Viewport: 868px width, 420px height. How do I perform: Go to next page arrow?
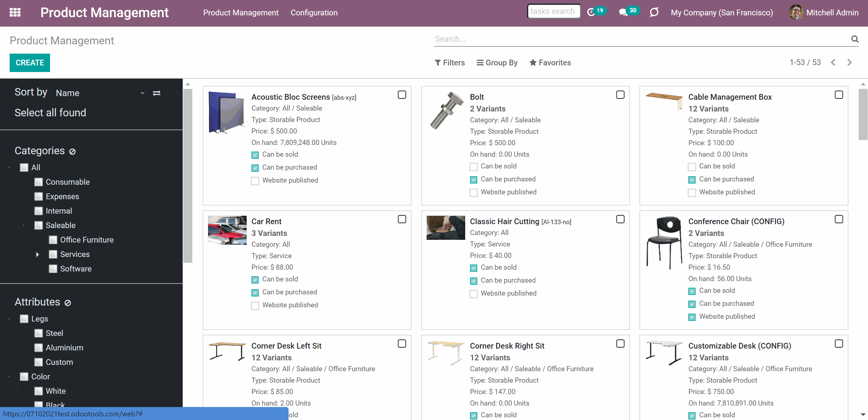(x=850, y=62)
